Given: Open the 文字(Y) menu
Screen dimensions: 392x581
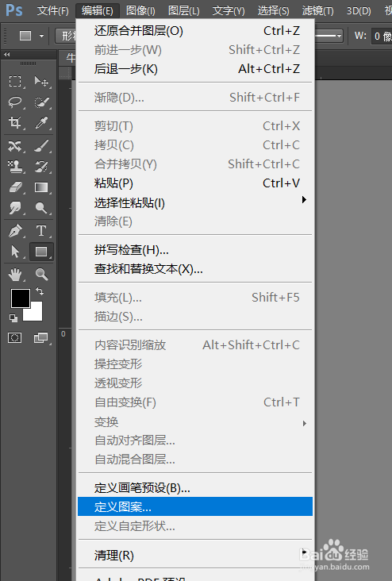Looking at the screenshot, I should pos(229,11).
